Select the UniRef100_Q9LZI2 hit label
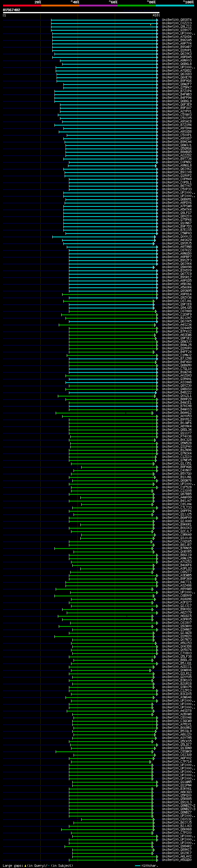Screen dimensions: 197x868 [x=176, y=26]
